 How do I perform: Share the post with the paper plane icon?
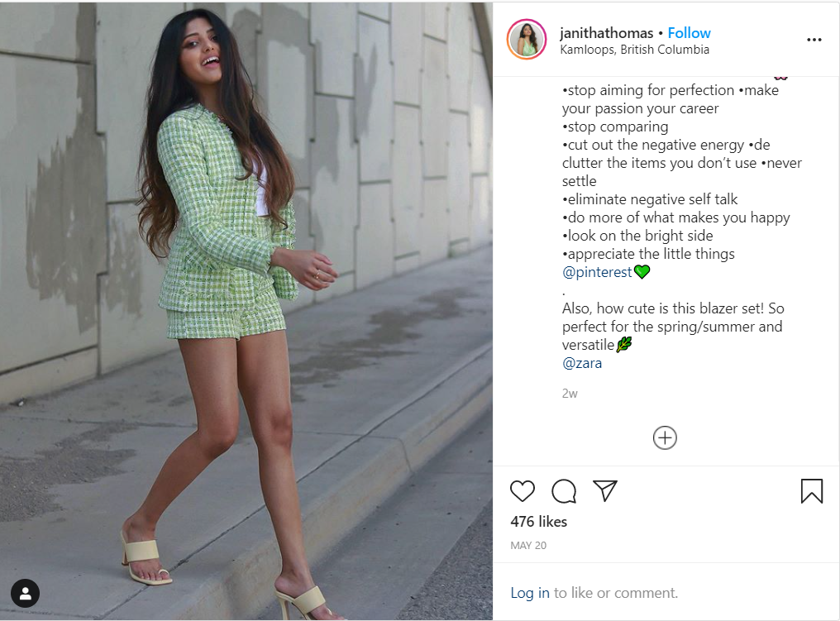tap(605, 490)
